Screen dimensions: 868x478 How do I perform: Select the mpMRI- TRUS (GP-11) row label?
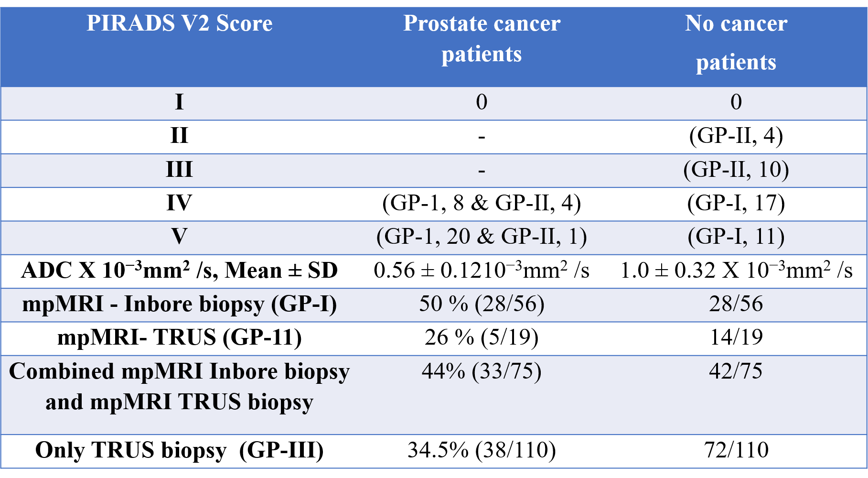pos(179,338)
